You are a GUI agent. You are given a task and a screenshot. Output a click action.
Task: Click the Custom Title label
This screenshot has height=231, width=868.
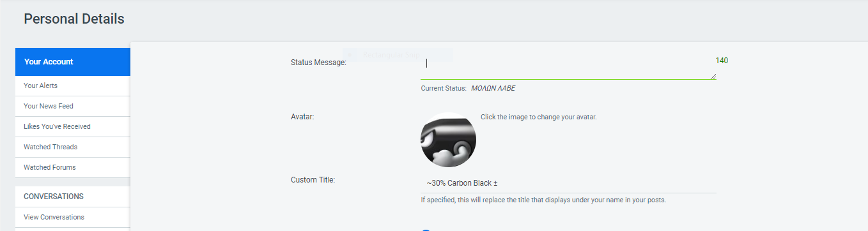pyautogui.click(x=313, y=179)
